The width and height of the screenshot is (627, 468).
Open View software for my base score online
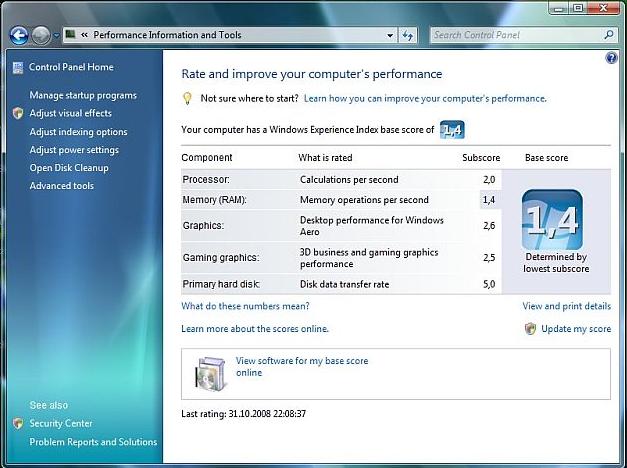302,366
